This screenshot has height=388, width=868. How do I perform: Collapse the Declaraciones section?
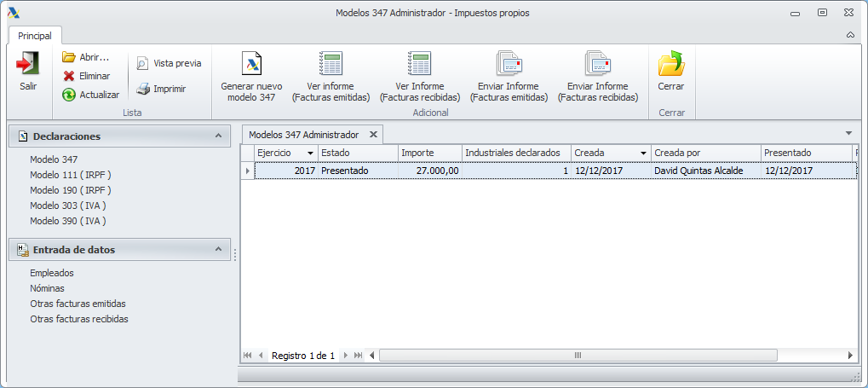tap(218, 136)
